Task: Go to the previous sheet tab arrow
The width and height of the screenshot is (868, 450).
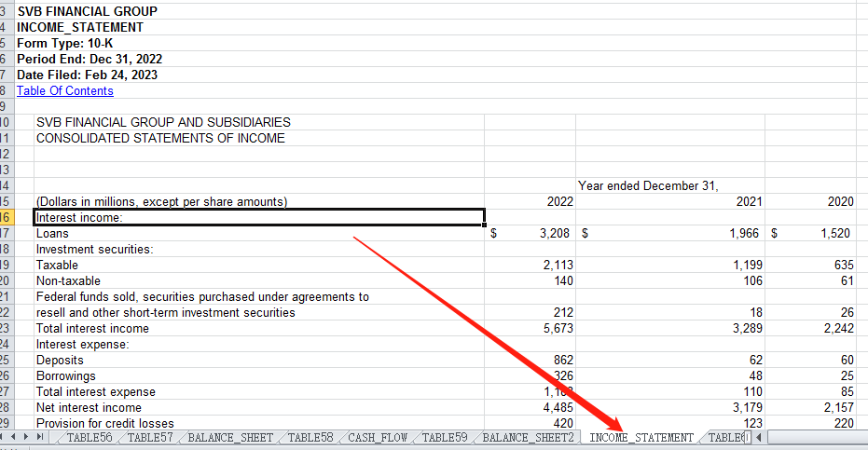Action: (14, 437)
